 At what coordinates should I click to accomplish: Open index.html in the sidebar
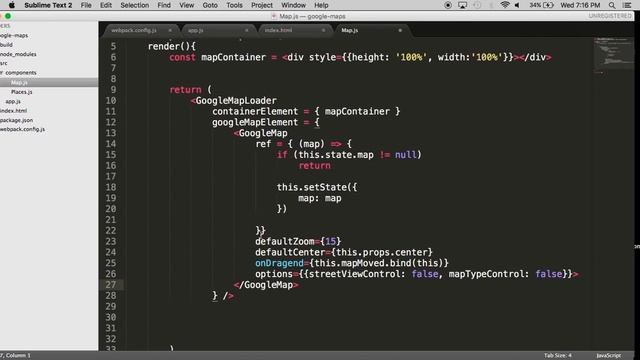[x=13, y=111]
